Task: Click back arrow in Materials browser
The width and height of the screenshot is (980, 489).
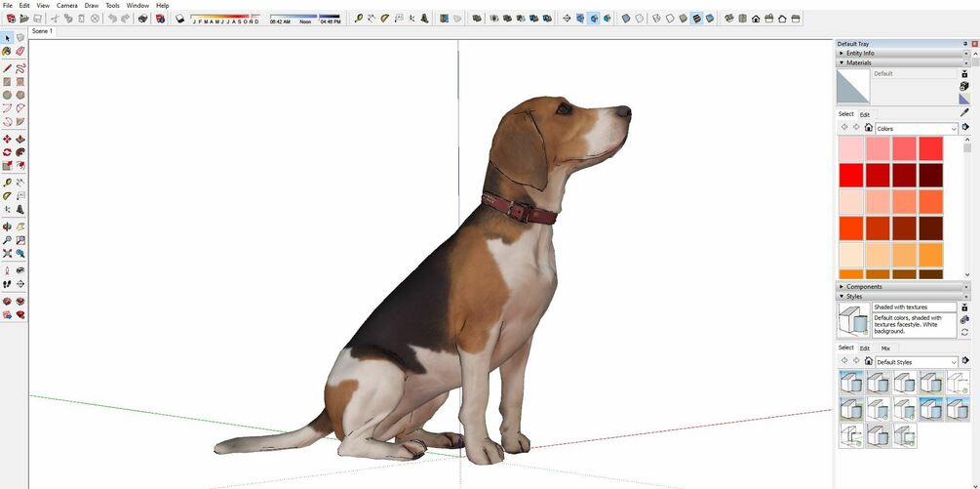Action: (x=844, y=128)
